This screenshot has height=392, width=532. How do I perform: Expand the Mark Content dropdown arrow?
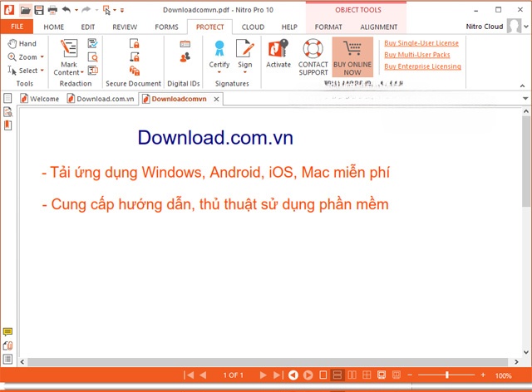[81, 72]
